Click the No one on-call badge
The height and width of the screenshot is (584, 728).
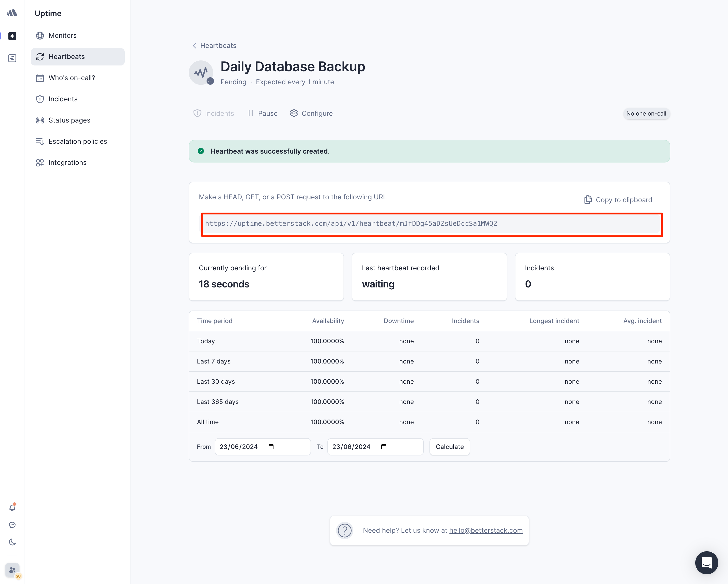[x=646, y=114]
